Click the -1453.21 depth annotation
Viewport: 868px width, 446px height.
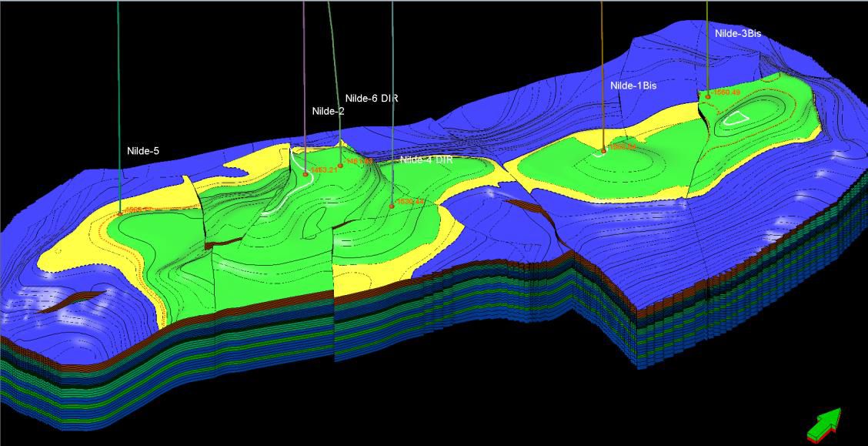322,169
